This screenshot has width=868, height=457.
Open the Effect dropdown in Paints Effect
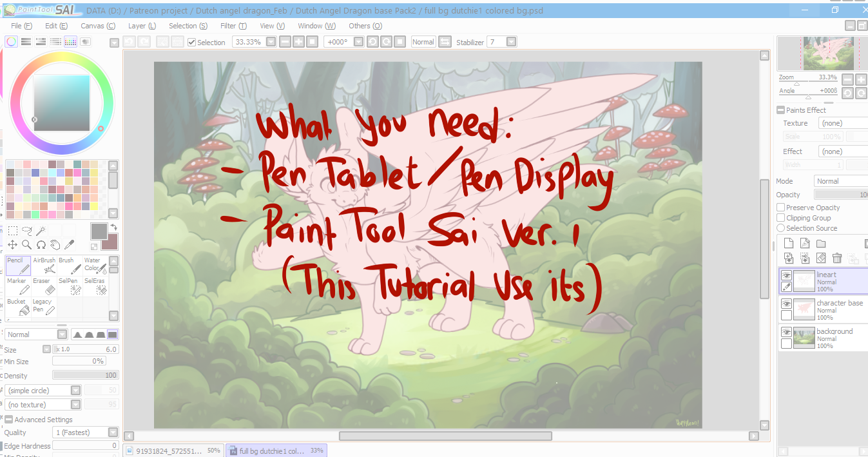pyautogui.click(x=843, y=151)
